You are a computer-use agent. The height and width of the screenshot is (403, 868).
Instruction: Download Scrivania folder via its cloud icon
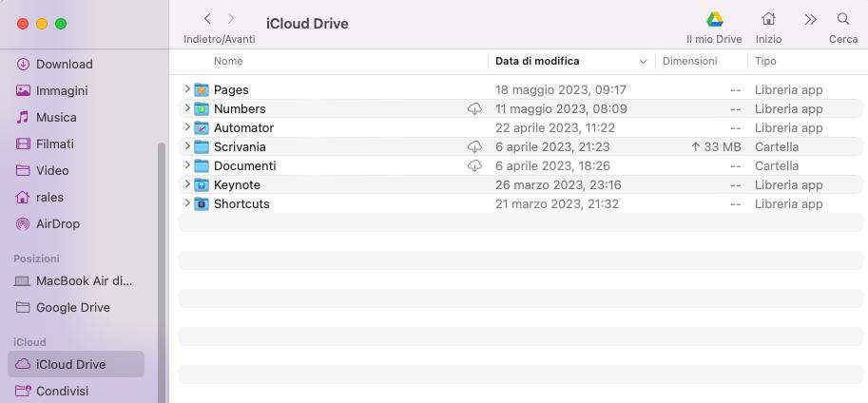point(474,146)
